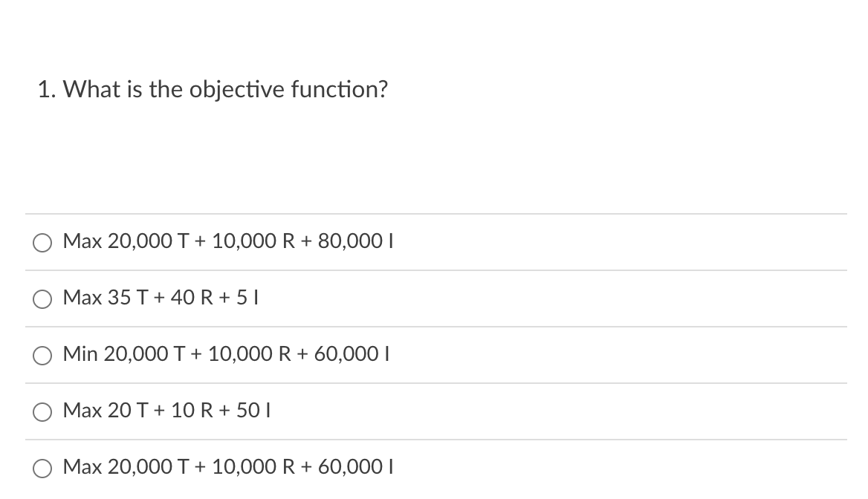The height and width of the screenshot is (499, 868).
Task: Click the 'Max 20,000 T + 10,000 R + 80,000 I' answer text
Action: [228, 241]
